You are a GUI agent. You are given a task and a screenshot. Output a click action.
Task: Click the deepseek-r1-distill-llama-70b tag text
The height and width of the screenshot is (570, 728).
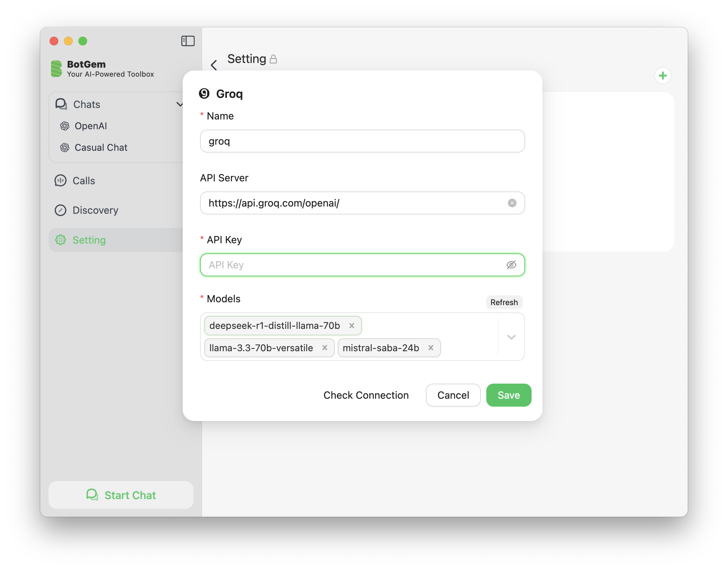coord(275,326)
